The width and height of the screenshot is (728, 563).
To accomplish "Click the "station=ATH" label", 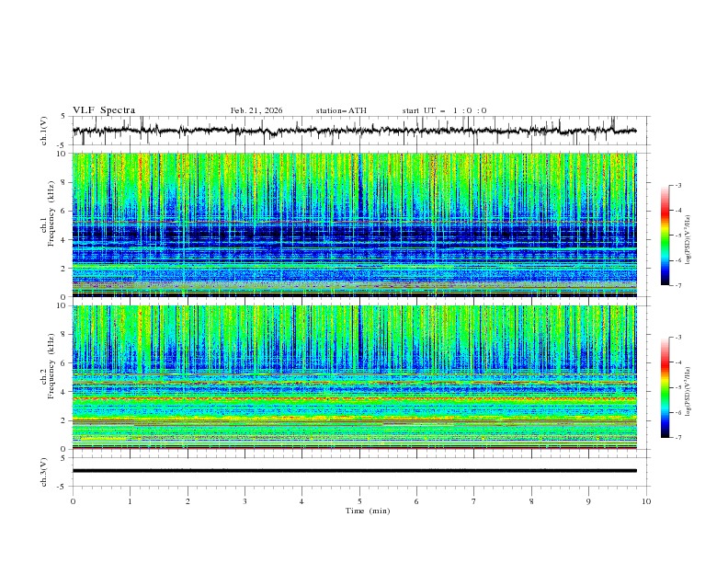I will (x=341, y=110).
